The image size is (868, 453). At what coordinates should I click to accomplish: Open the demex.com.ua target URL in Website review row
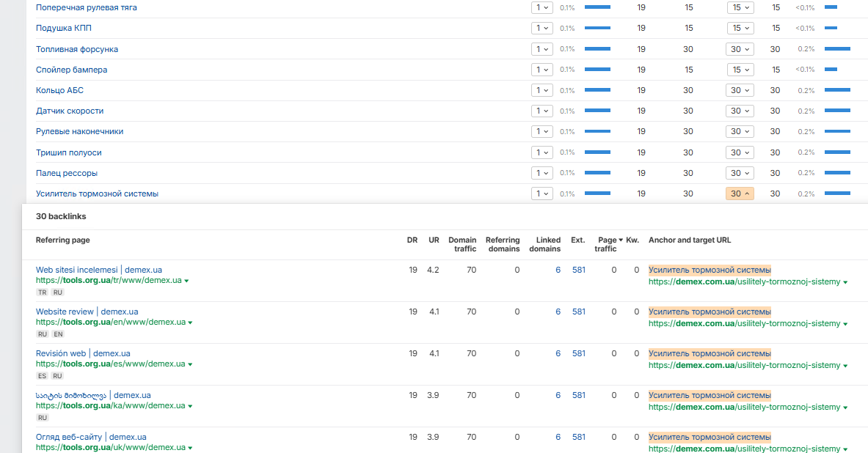click(x=745, y=323)
